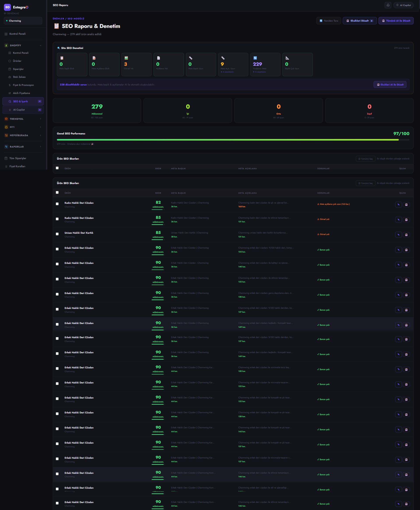
Task: Click the EntegreO logo icon
Action: pos(7,7)
